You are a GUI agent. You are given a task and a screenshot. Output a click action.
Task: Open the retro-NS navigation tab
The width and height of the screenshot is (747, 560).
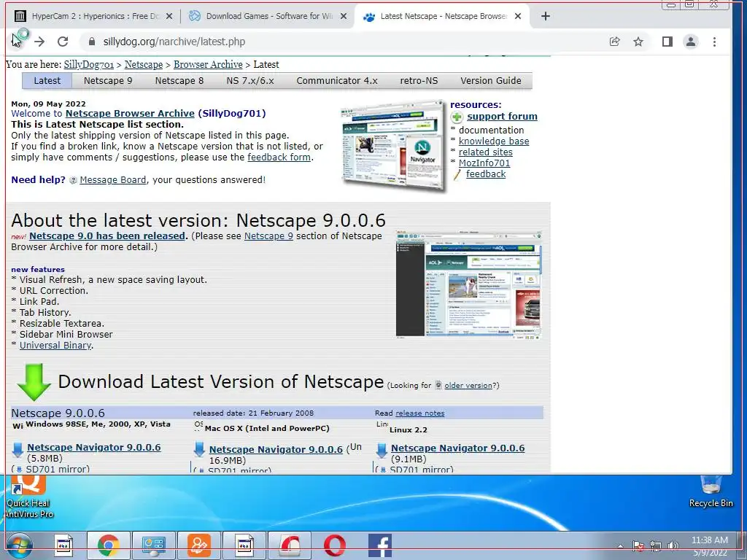click(x=419, y=80)
